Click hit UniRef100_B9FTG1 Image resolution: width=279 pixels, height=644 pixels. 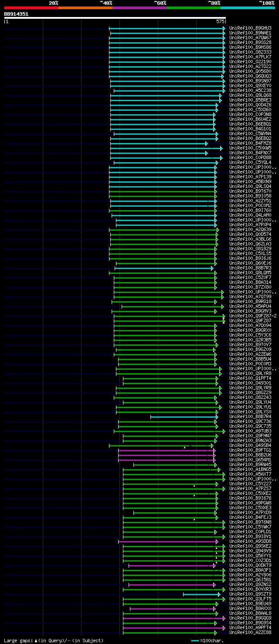point(250,450)
